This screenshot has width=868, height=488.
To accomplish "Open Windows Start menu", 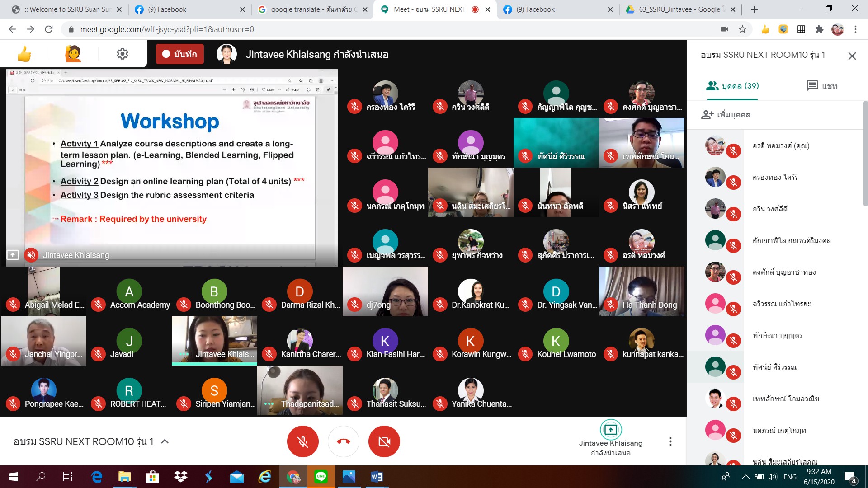I will click(14, 477).
